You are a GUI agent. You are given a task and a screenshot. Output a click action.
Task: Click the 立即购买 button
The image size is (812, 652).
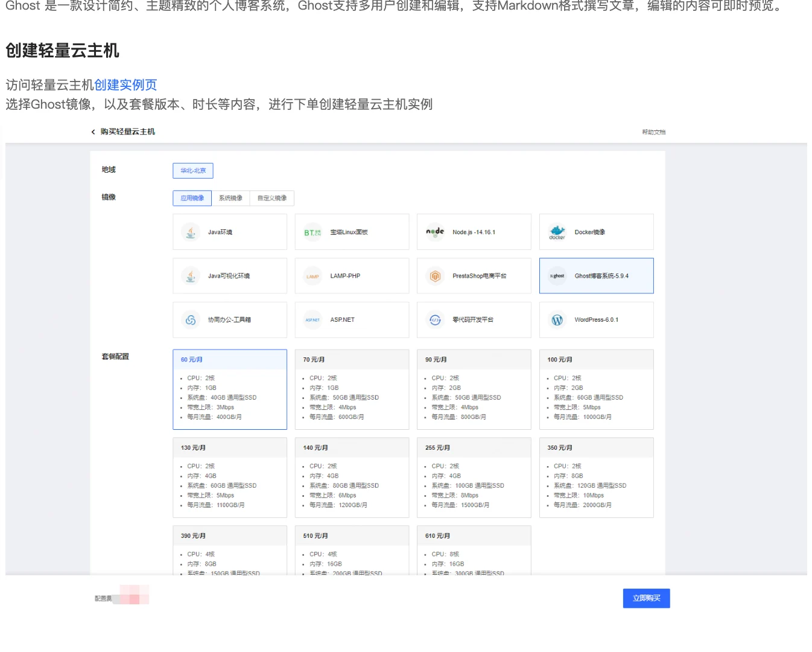click(x=646, y=598)
